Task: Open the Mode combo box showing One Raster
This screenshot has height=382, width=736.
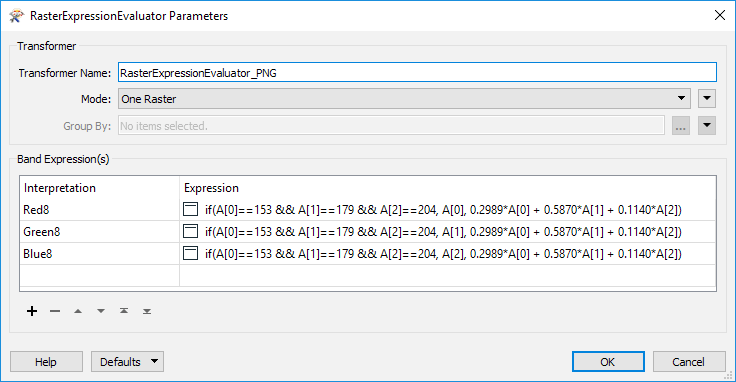Action: click(x=404, y=99)
